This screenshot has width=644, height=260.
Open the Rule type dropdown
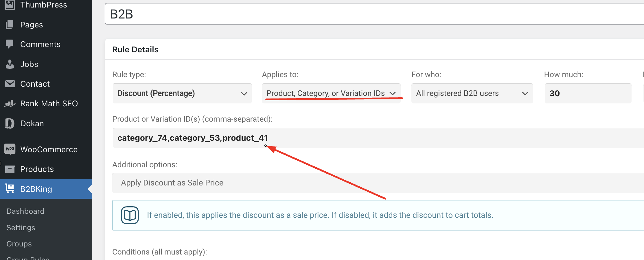[182, 93]
